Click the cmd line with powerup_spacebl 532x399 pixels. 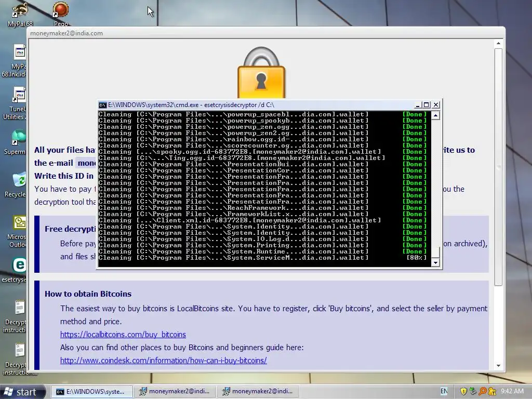point(233,114)
